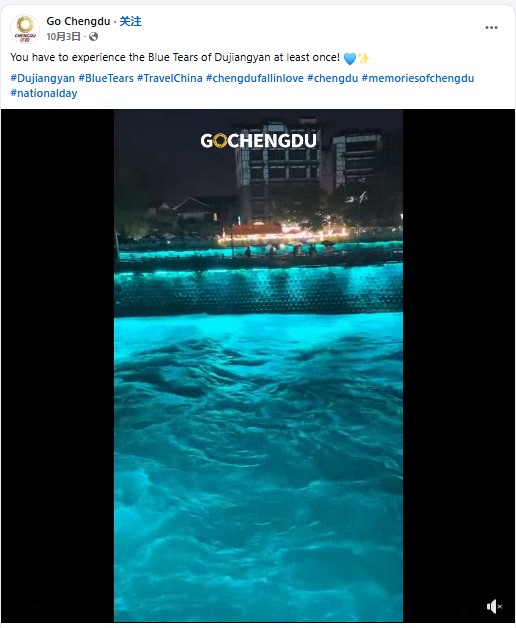Open the #chengdu hashtag
This screenshot has width=516, height=628.
pos(333,78)
